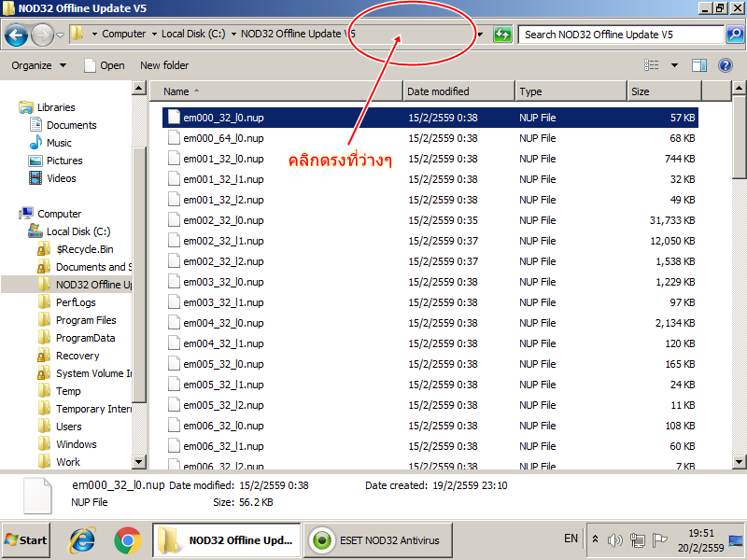Select the Music library icon

[x=35, y=143]
